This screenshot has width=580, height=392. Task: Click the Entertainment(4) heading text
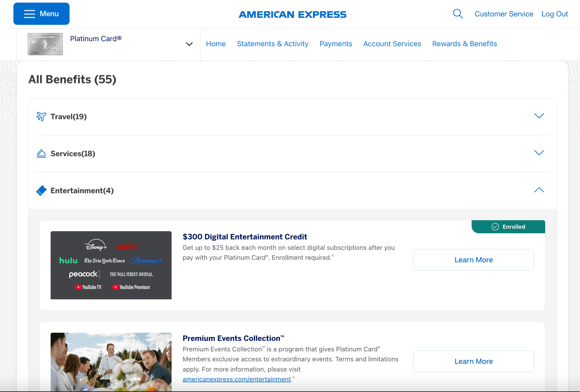coord(82,191)
